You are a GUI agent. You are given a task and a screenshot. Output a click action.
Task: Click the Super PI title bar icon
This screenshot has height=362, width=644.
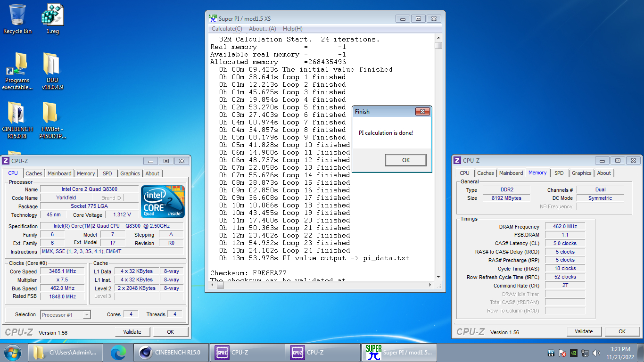pos(213,18)
